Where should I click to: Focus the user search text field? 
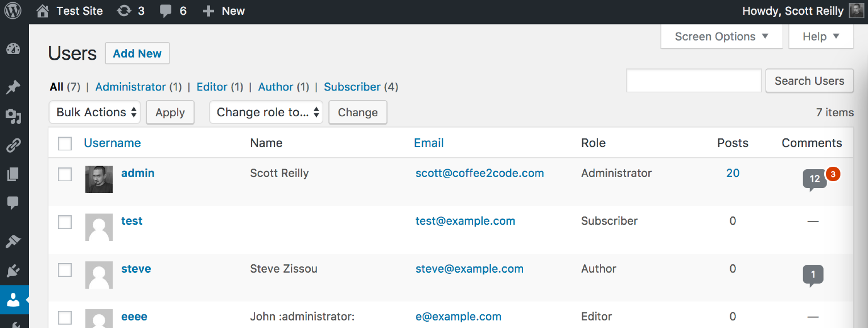(x=694, y=81)
